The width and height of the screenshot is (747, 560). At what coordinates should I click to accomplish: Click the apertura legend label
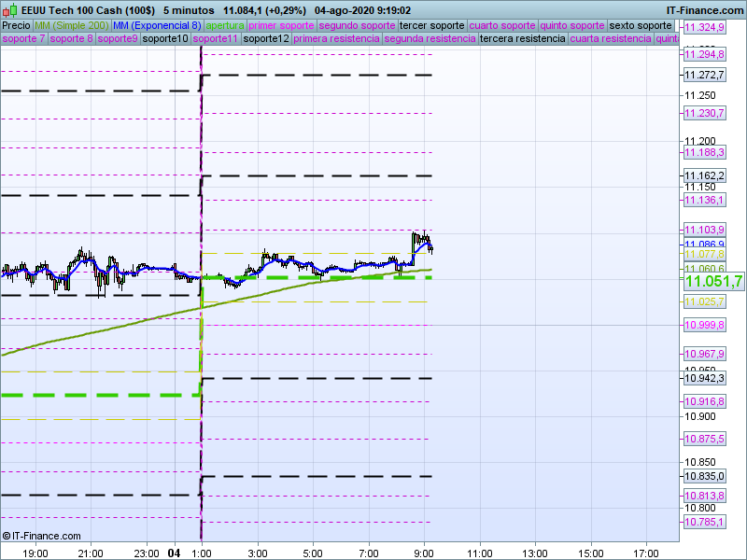point(226,25)
